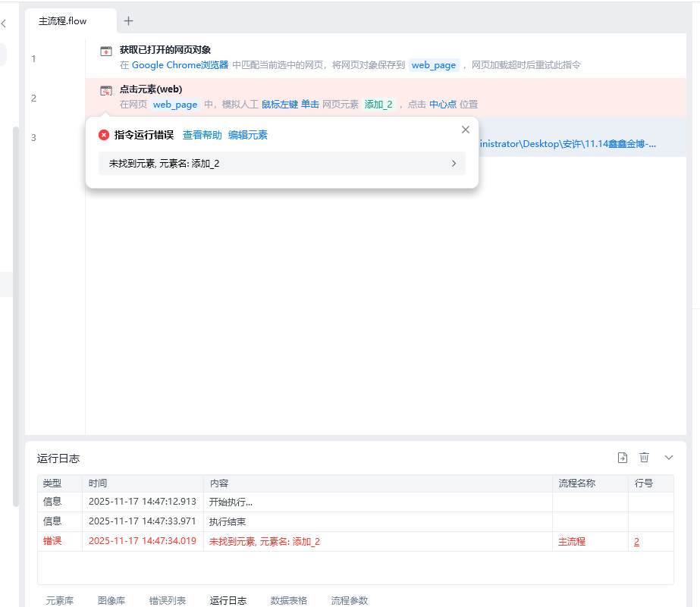This screenshot has width=700, height=607.
Task: Add a new flow tab with plus
Action: tap(129, 21)
